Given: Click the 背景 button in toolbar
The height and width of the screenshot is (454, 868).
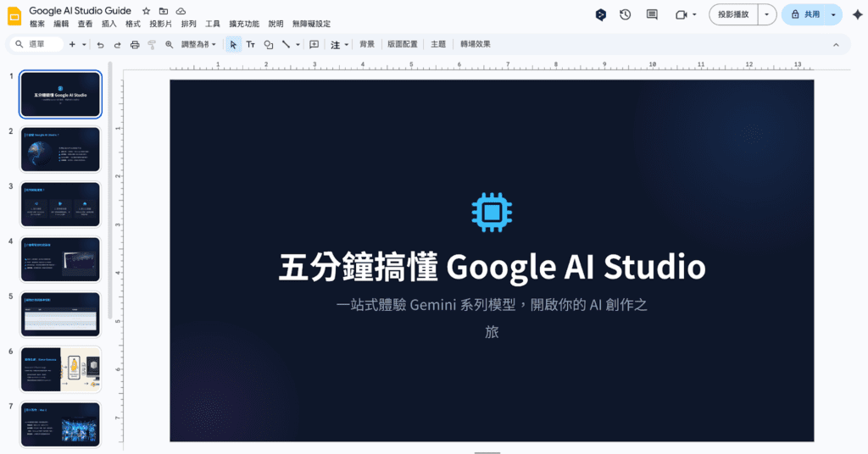Looking at the screenshot, I should pyautogui.click(x=367, y=44).
